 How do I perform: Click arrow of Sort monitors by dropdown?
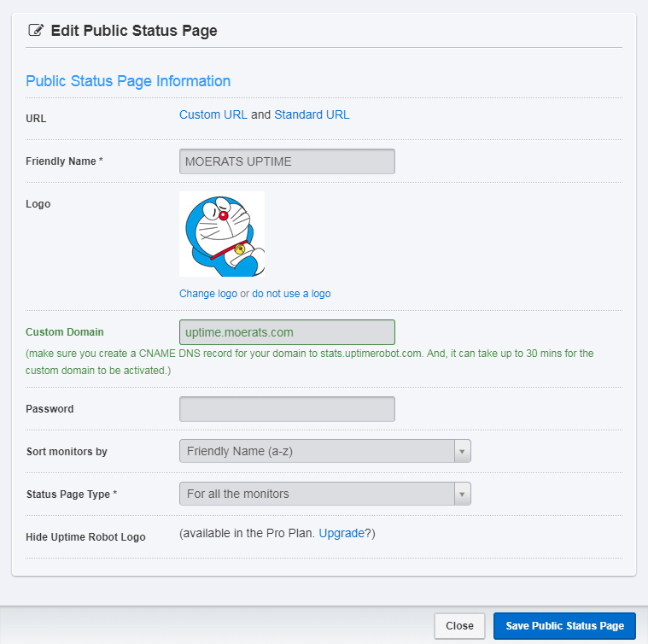(462, 451)
